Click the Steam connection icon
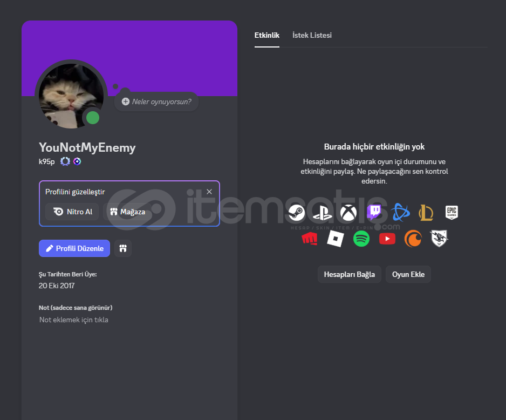 point(297,213)
